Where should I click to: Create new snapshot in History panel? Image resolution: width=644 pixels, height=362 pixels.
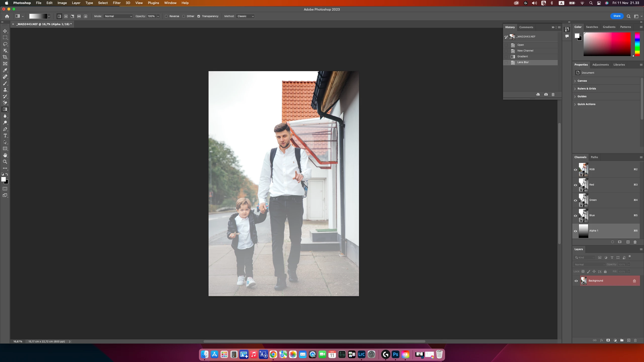pyautogui.click(x=546, y=95)
